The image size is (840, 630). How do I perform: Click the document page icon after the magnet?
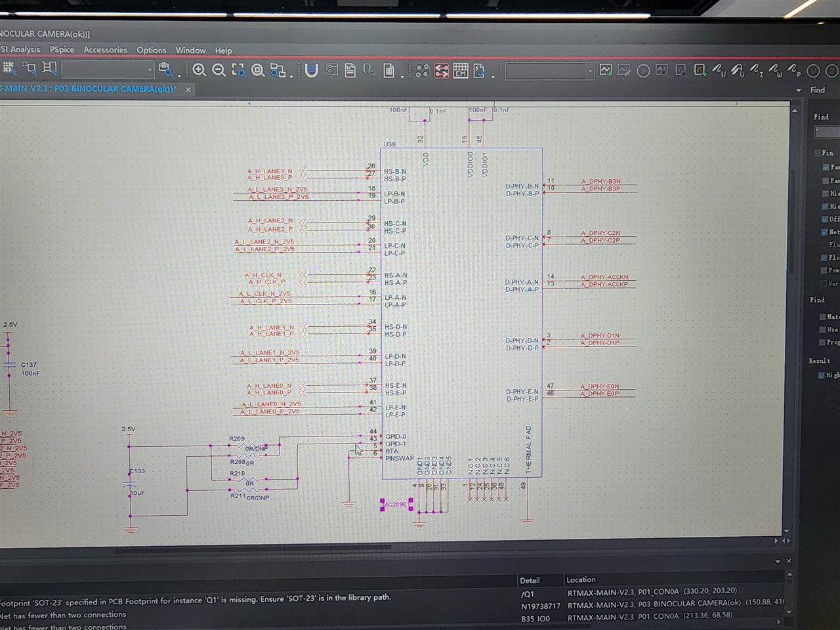coord(350,70)
